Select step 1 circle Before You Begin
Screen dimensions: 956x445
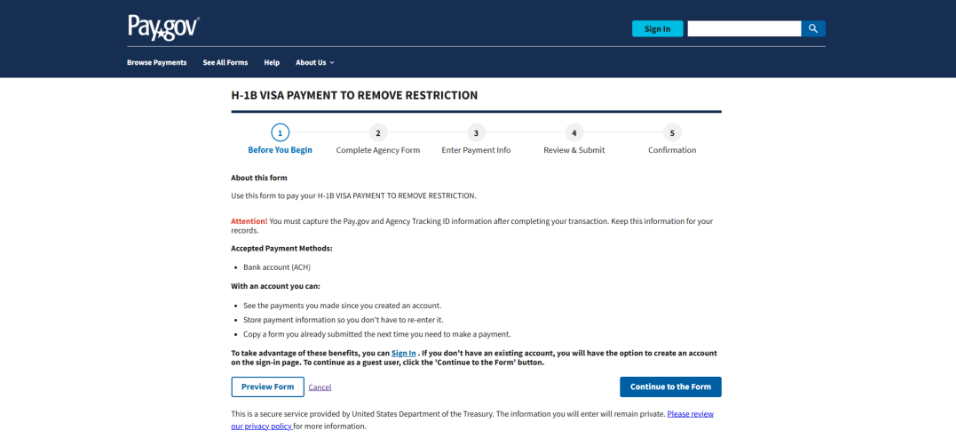point(280,132)
